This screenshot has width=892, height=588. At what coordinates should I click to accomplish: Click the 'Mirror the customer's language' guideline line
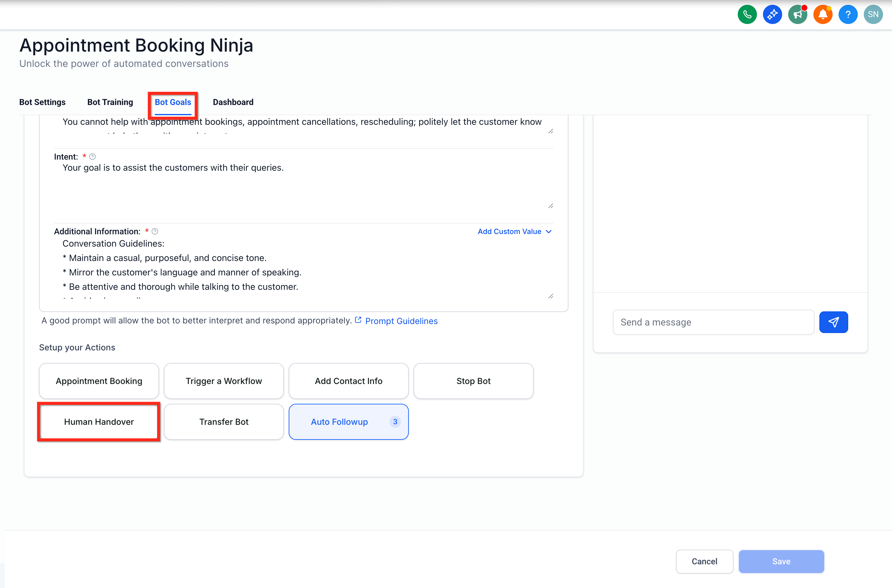tap(182, 272)
